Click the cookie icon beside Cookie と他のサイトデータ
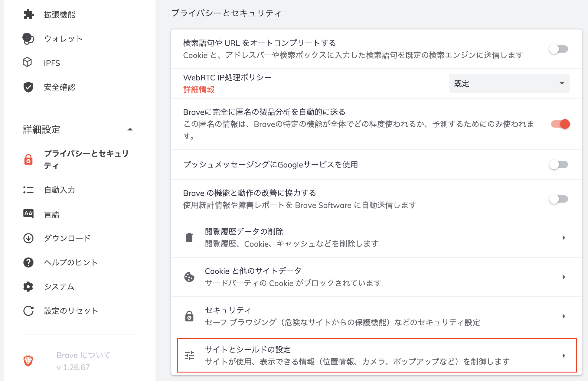The height and width of the screenshot is (381, 588). coord(189,277)
